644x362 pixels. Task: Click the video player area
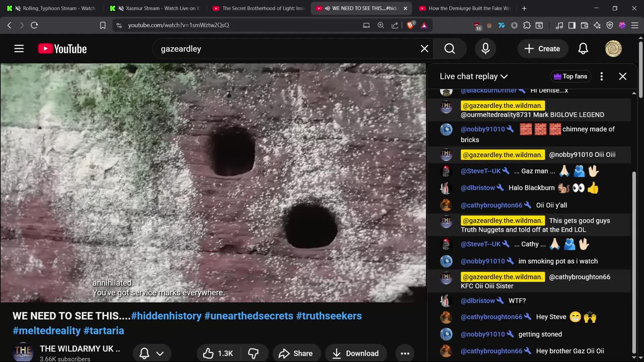pyautogui.click(x=213, y=183)
